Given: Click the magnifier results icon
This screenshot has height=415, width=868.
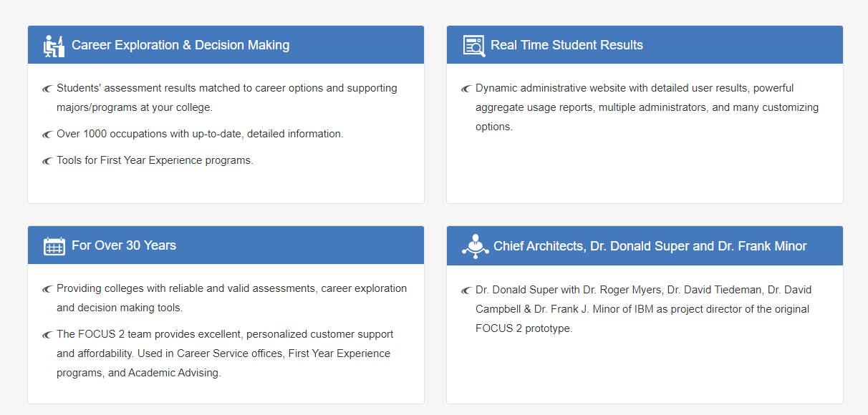Looking at the screenshot, I should (473, 45).
